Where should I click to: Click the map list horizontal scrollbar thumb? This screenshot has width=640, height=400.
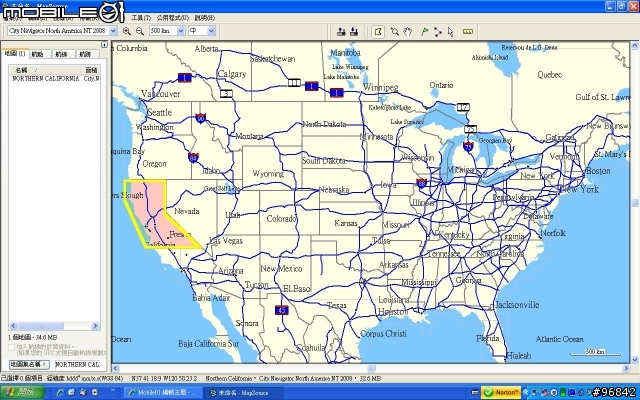(40, 326)
